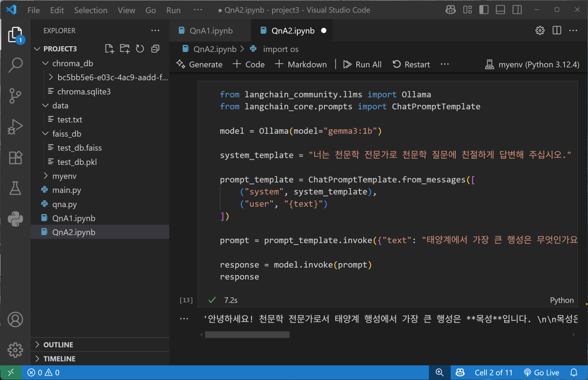
Task: Open the Accounts menu icon
Action: pyautogui.click(x=15, y=319)
